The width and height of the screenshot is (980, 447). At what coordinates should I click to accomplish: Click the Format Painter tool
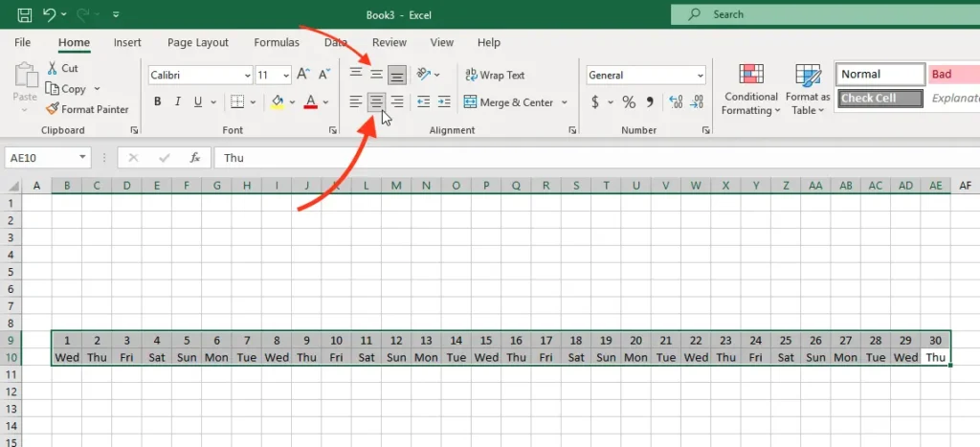pyautogui.click(x=87, y=109)
